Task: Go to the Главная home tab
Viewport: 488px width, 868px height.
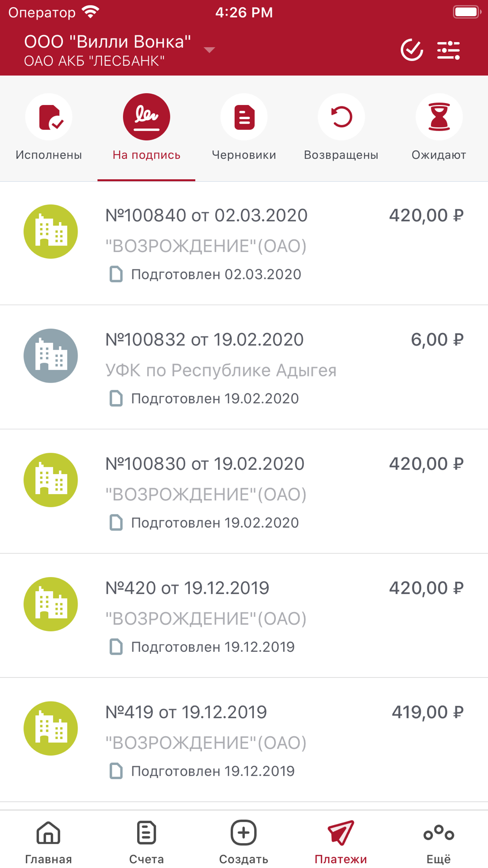Action: (48, 842)
